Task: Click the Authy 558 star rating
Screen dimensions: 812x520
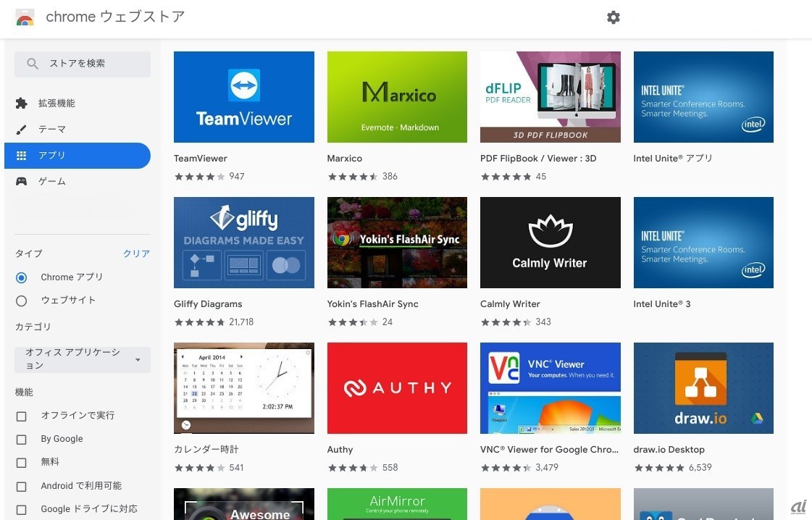Action: (362, 468)
